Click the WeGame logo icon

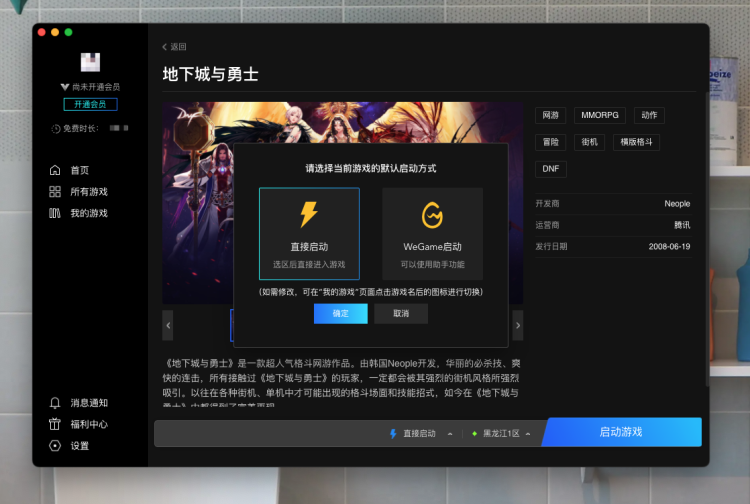[432, 215]
